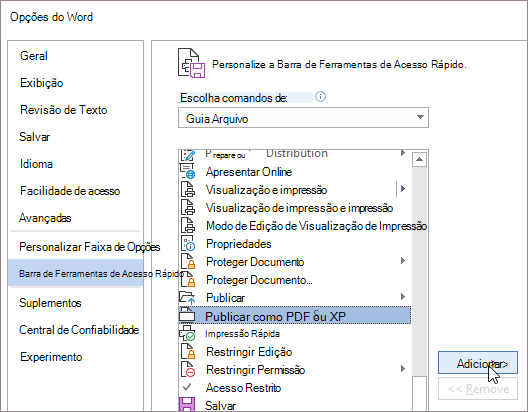Screen dimensions: 528x412
Task: Expand the first Proteger Documento submenu arrow
Action: pyautogui.click(x=403, y=261)
